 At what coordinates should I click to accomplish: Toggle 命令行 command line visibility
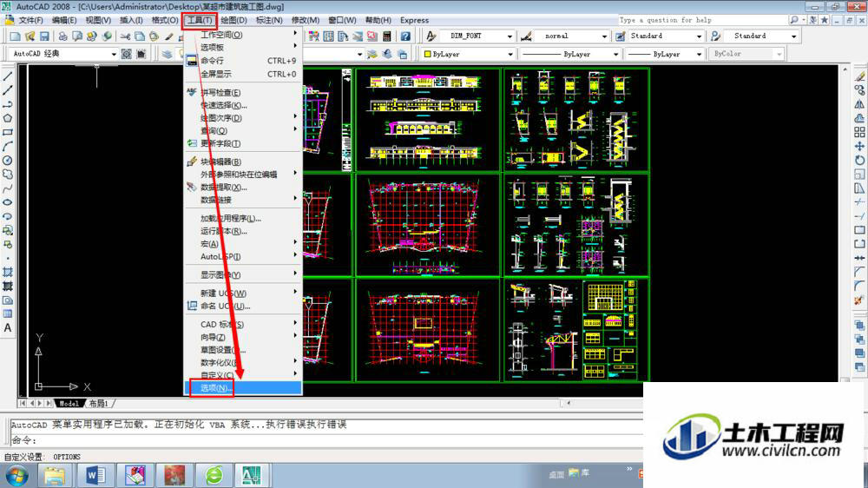242,61
